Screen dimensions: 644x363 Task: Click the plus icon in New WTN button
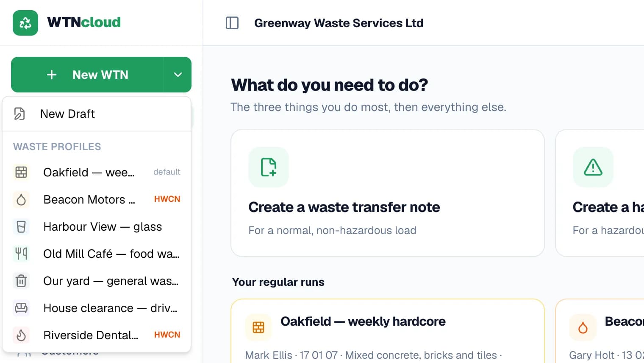pyautogui.click(x=52, y=75)
